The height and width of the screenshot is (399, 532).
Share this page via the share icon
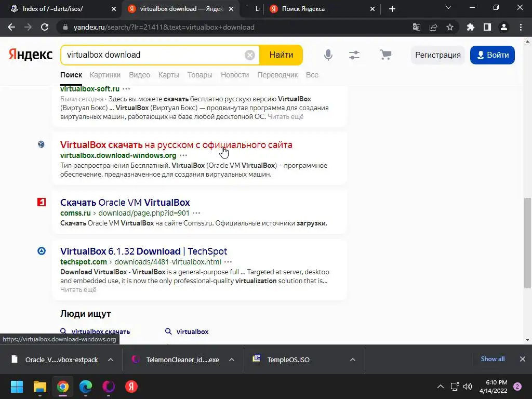coord(433,27)
